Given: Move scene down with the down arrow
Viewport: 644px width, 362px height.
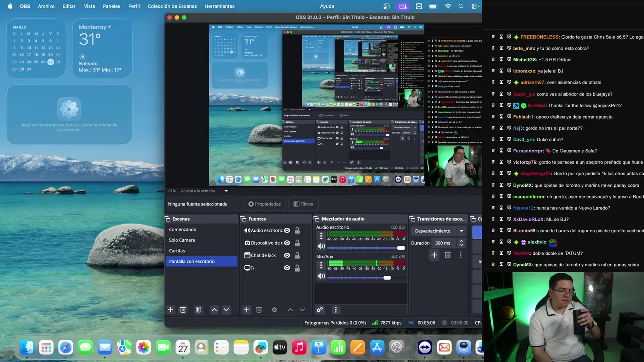Looking at the screenshot, I should tap(226, 310).
